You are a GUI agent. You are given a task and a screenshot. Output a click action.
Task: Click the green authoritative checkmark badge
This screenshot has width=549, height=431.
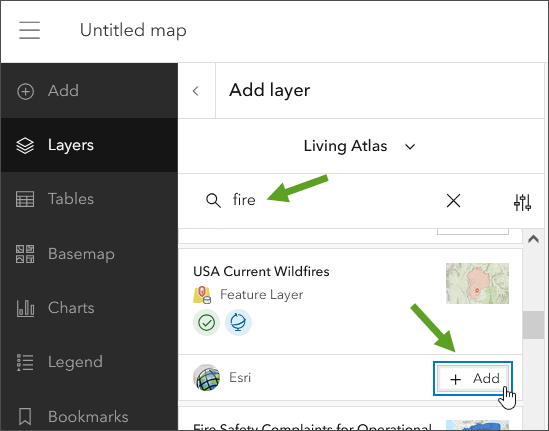(x=207, y=322)
